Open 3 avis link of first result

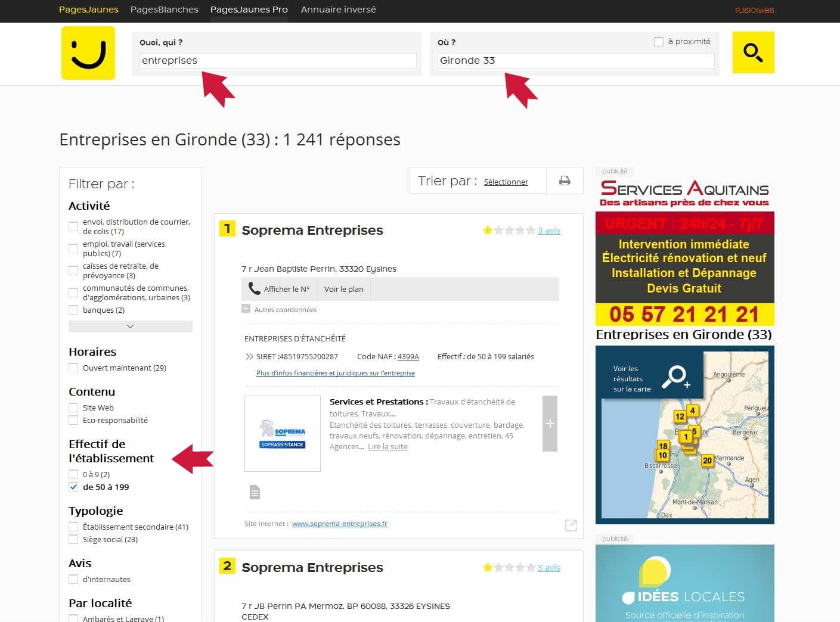(x=549, y=231)
